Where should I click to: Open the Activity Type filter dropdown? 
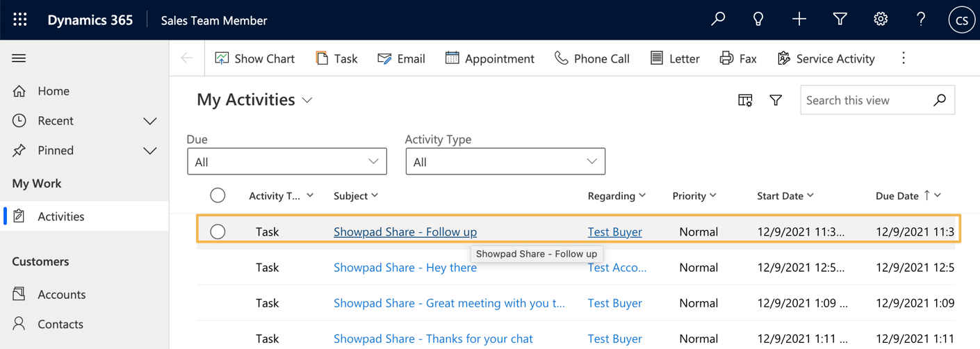point(505,162)
